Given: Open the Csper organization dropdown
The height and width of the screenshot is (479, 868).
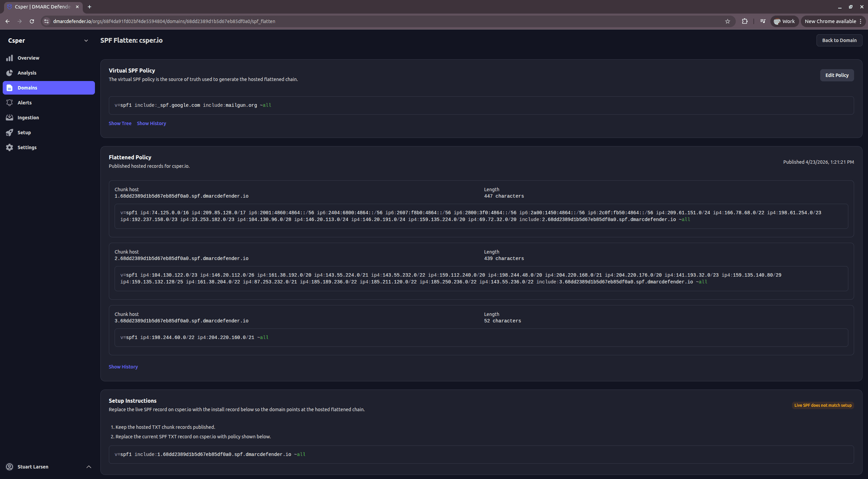Looking at the screenshot, I should click(86, 40).
